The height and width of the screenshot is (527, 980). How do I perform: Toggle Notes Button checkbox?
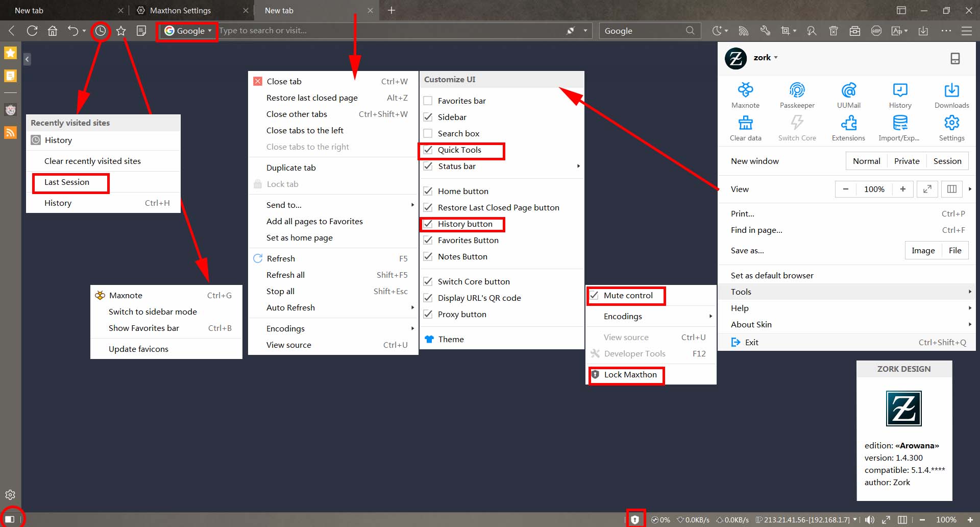click(428, 256)
